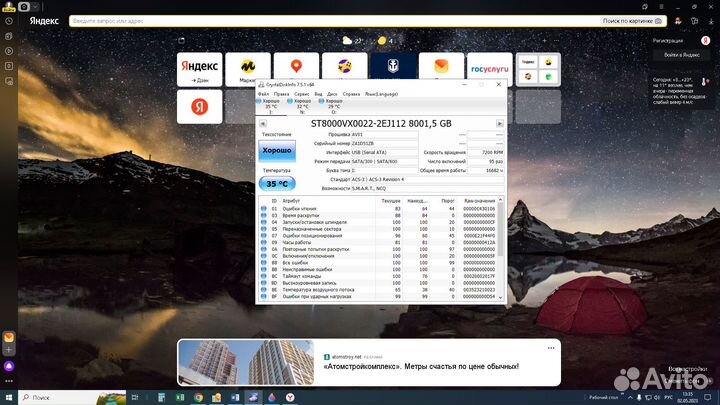
Task: Open the folder tile with four small icons
Action: 538,69
